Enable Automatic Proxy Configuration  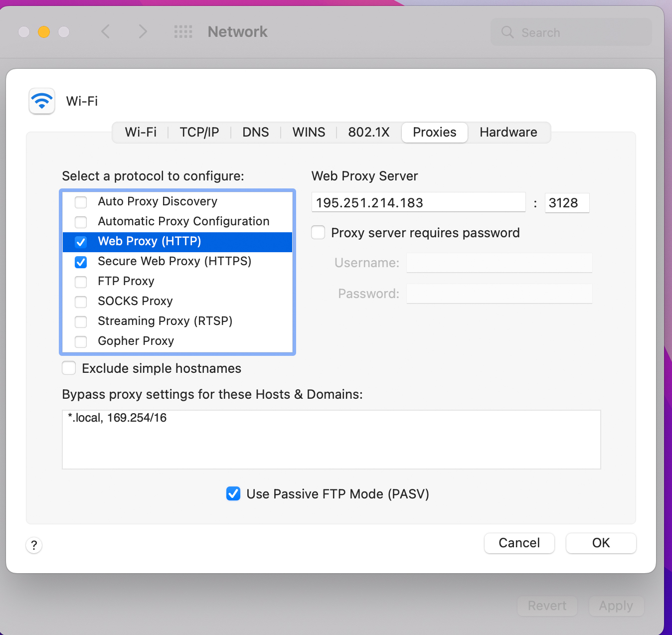(x=80, y=222)
